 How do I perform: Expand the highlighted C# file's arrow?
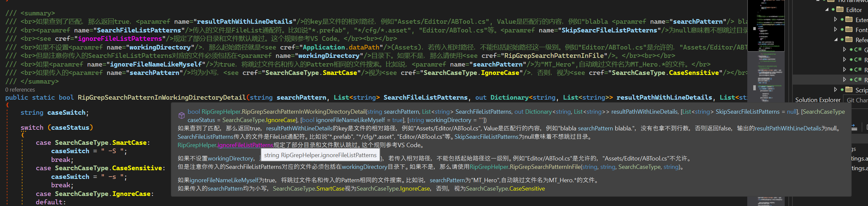844,80
